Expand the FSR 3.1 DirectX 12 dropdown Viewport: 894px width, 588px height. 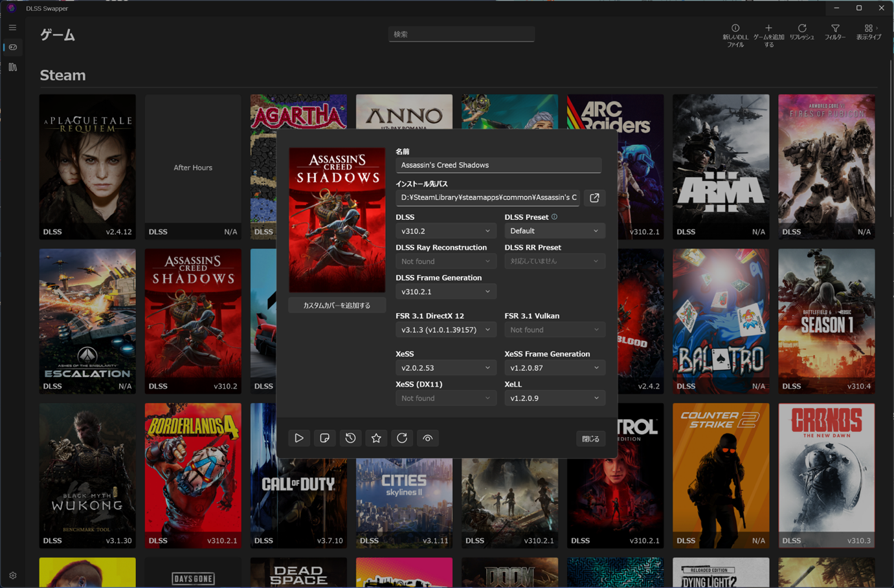[445, 330]
